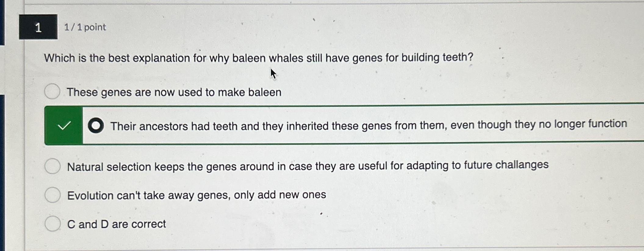Screen dimensions: 644x251
Task: Click the radio button for the ancestors answer
Action: 95,125
